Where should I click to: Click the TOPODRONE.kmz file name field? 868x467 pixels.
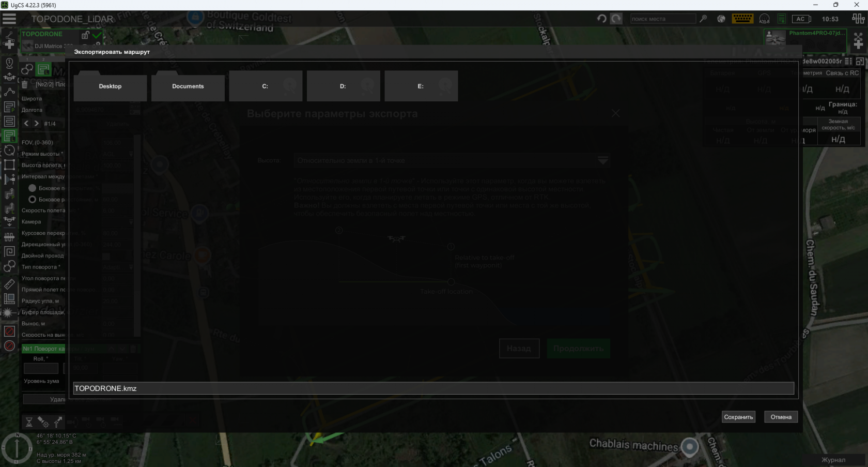click(x=433, y=388)
